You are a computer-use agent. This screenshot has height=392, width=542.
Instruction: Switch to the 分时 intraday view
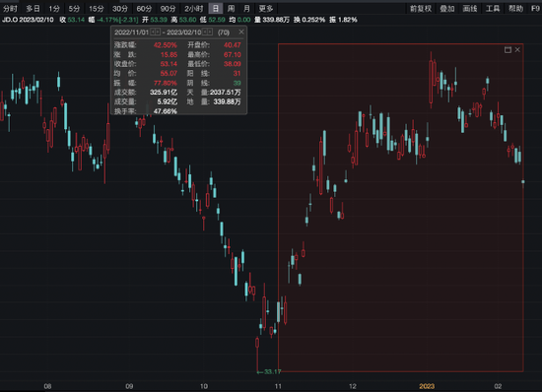pos(10,9)
